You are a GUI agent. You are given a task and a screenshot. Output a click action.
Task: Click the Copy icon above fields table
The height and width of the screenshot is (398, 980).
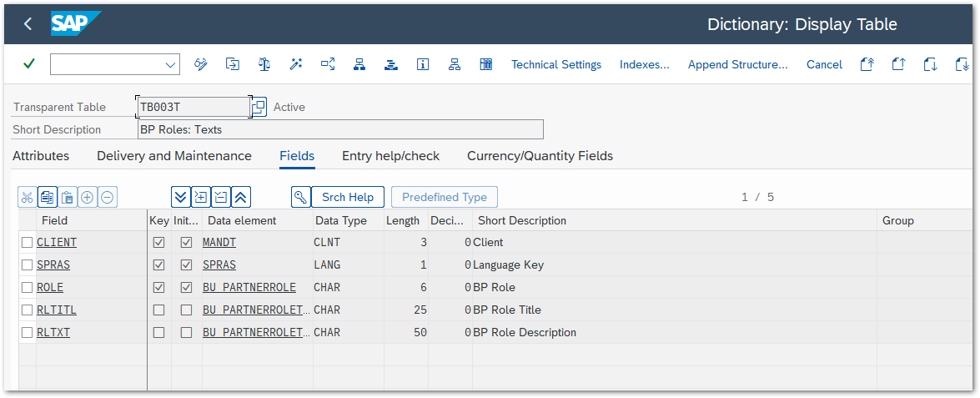pyautogui.click(x=47, y=197)
